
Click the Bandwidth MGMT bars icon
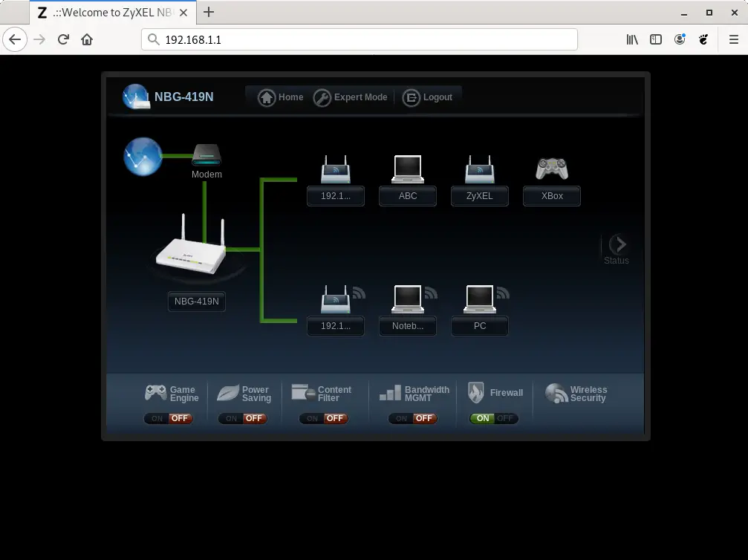tap(390, 393)
